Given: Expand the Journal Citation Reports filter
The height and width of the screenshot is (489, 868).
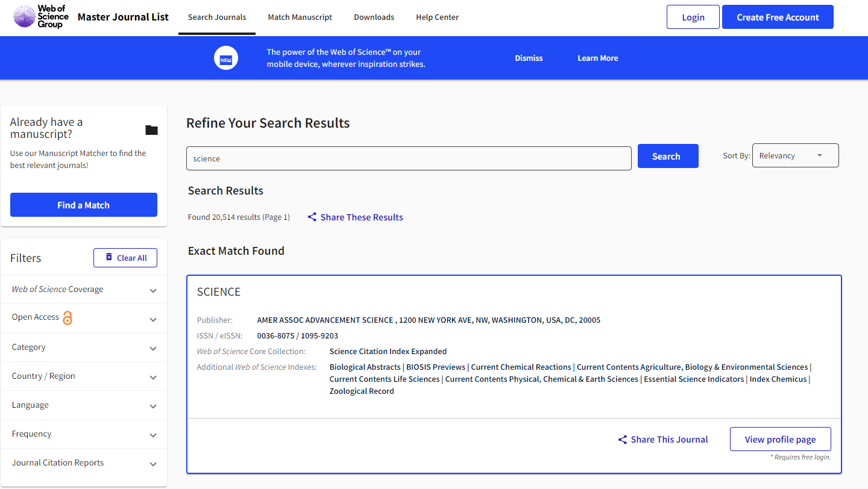Looking at the screenshot, I should [84, 463].
